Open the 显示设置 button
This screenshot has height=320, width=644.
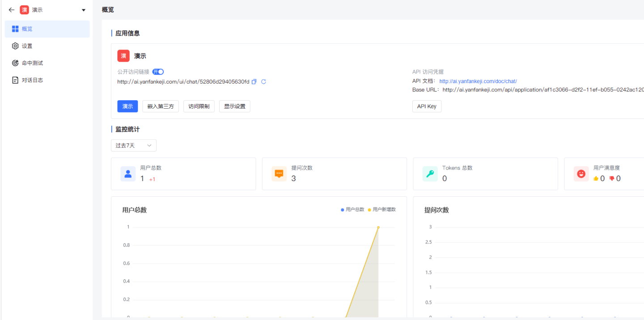pyautogui.click(x=235, y=106)
